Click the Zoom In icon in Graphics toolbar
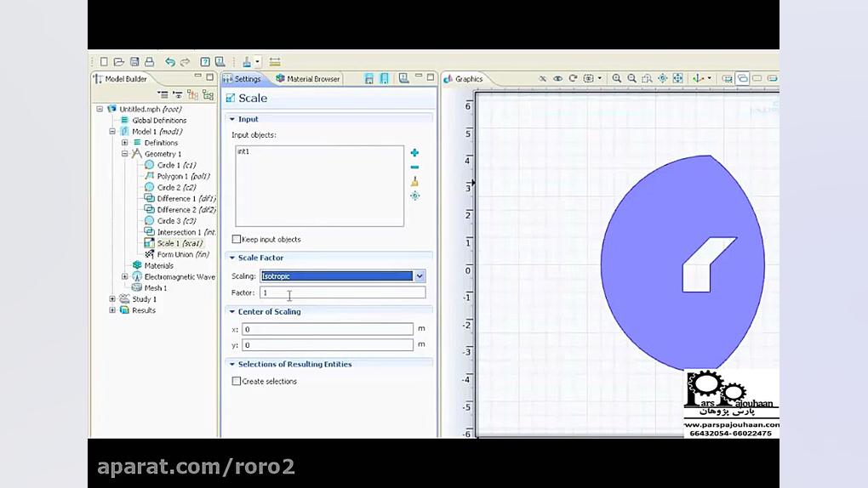This screenshot has width=868, height=488. 616,78
